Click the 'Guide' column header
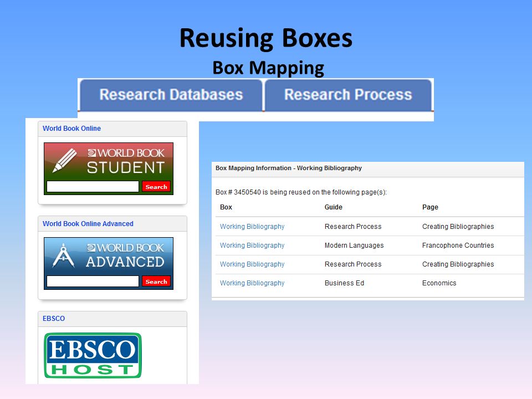 point(333,207)
